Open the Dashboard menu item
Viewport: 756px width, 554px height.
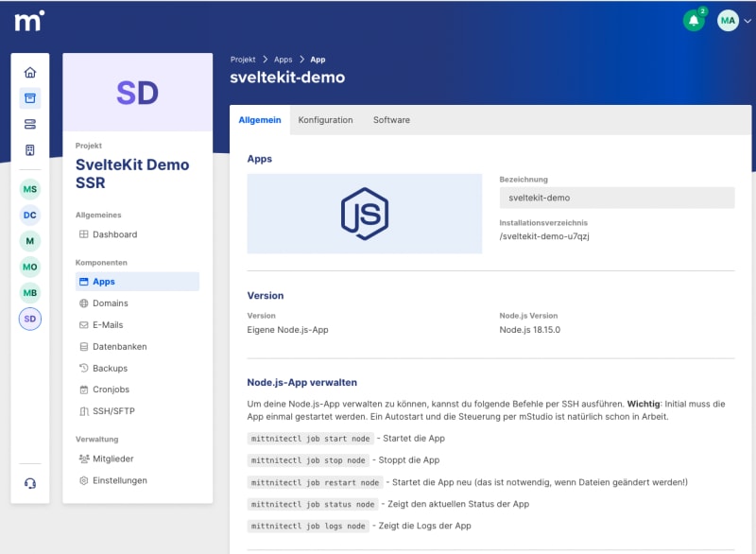(137, 234)
